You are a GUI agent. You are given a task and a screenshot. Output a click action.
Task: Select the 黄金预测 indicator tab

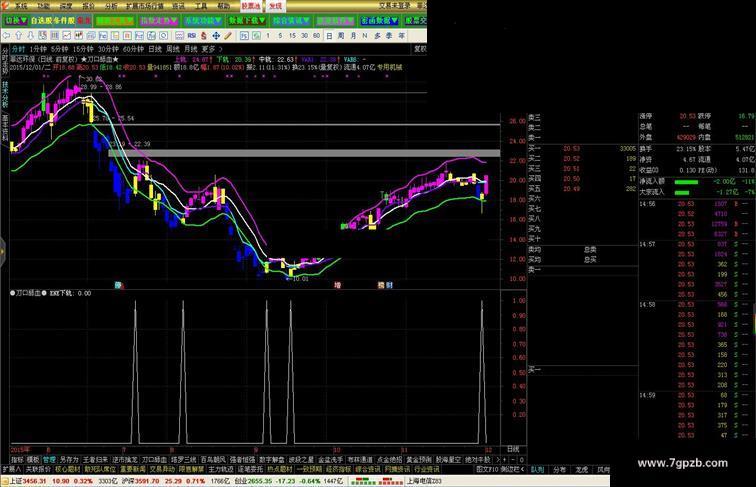[x=418, y=460]
